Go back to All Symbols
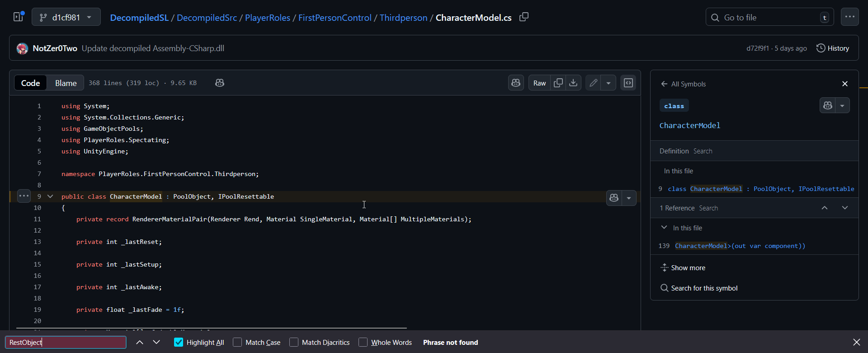The height and width of the screenshot is (353, 868). pos(683,84)
